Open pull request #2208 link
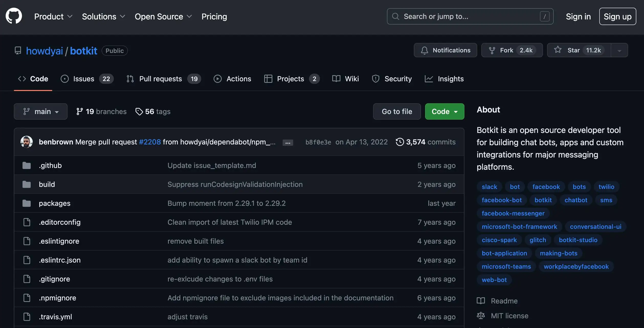This screenshot has height=328, width=644. point(150,142)
